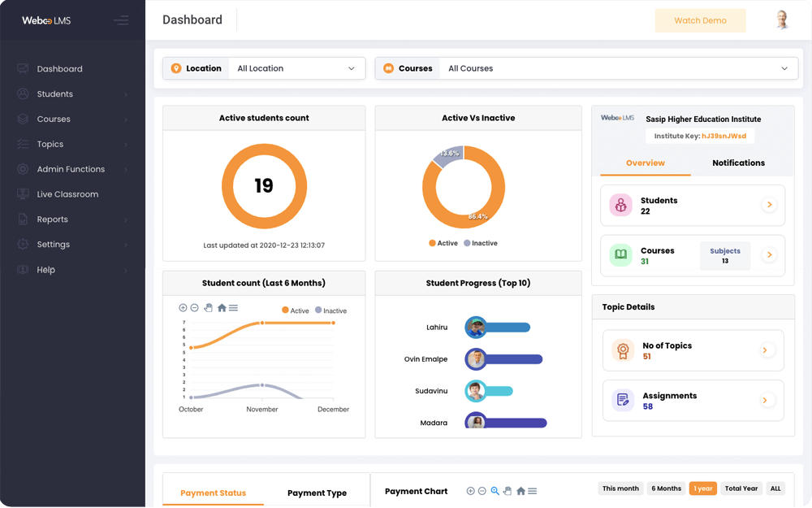Open Live Classroom from the sidebar
The height and width of the screenshot is (508, 812).
pyautogui.click(x=67, y=194)
